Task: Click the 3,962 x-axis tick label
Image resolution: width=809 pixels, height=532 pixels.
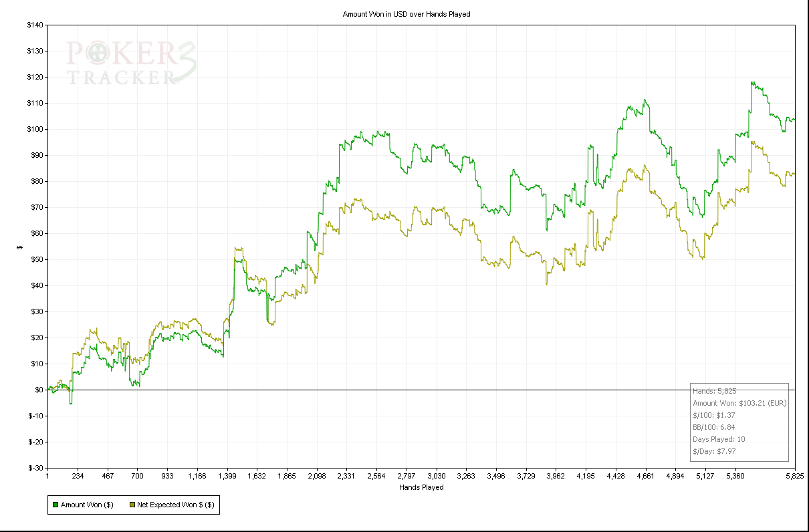Action: (556, 477)
